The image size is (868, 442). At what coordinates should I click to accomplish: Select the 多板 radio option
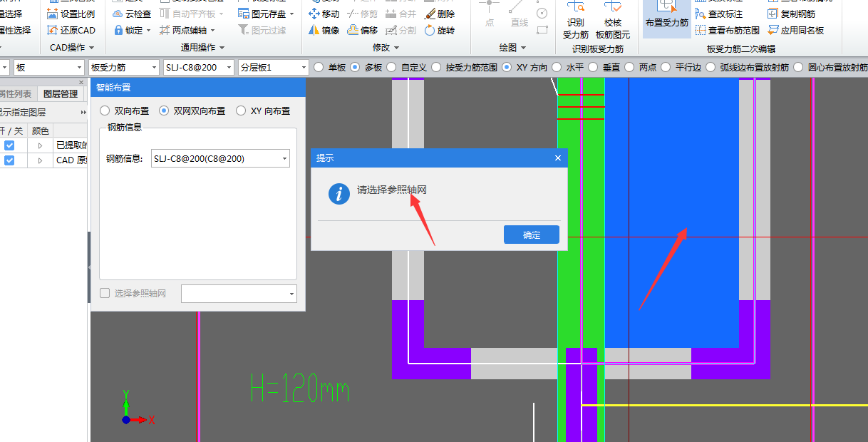pyautogui.click(x=366, y=67)
